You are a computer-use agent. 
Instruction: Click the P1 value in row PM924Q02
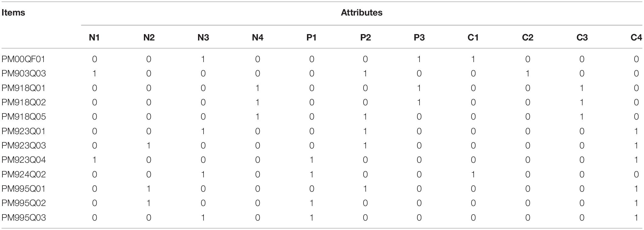(x=312, y=175)
